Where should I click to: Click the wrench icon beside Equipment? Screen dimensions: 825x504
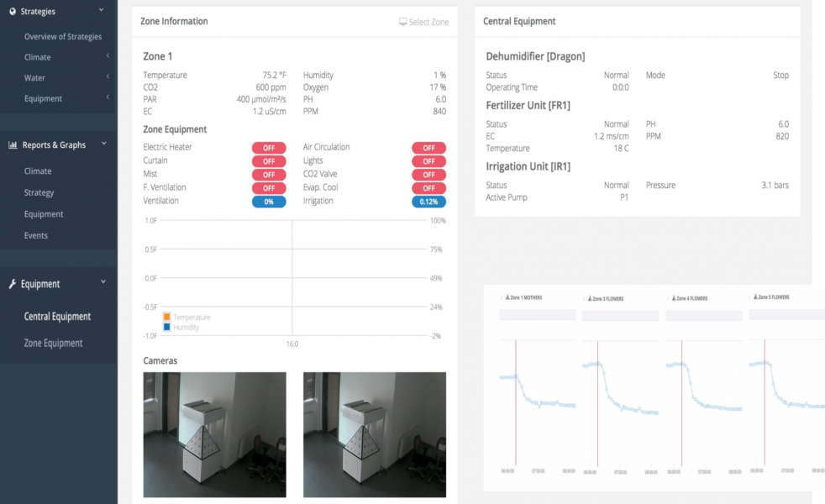(13, 285)
